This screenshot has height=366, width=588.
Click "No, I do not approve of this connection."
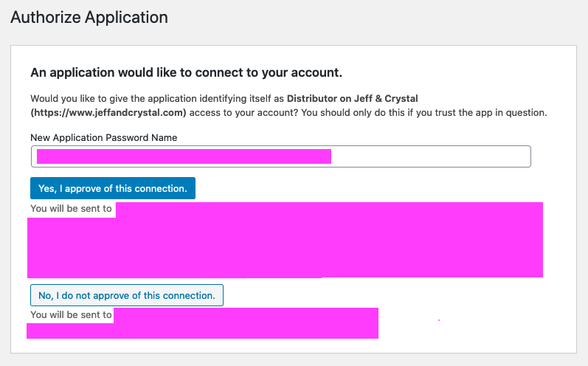coord(127,295)
